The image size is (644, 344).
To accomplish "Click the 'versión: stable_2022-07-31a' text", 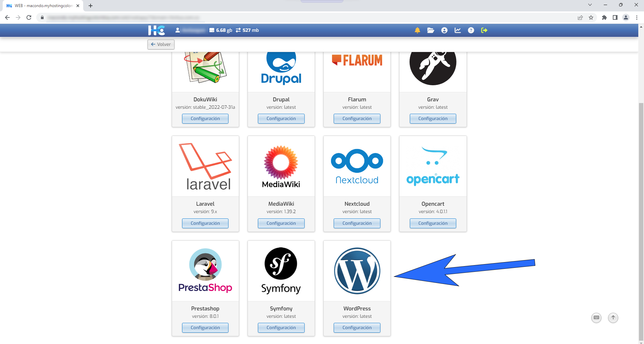I will click(205, 107).
